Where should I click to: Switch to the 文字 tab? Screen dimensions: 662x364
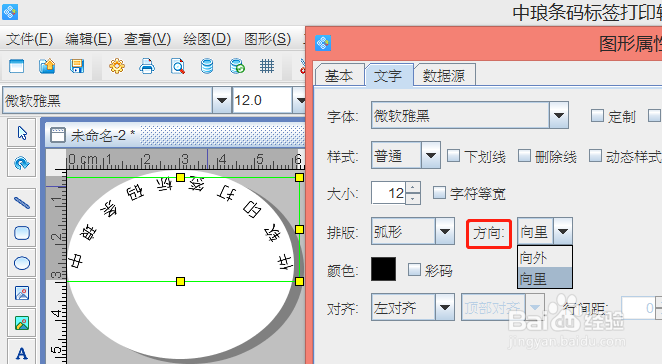point(388,75)
